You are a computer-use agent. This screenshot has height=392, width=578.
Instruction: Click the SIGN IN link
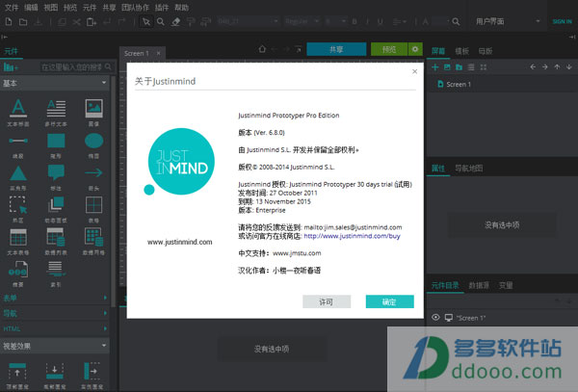[x=563, y=21]
